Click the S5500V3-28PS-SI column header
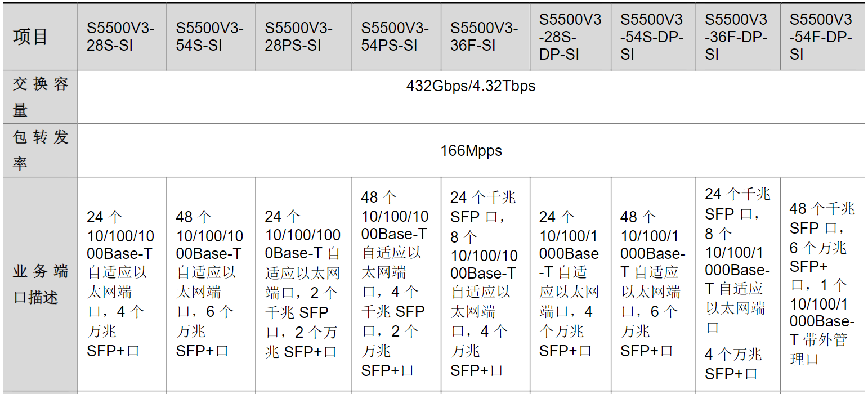 point(304,37)
